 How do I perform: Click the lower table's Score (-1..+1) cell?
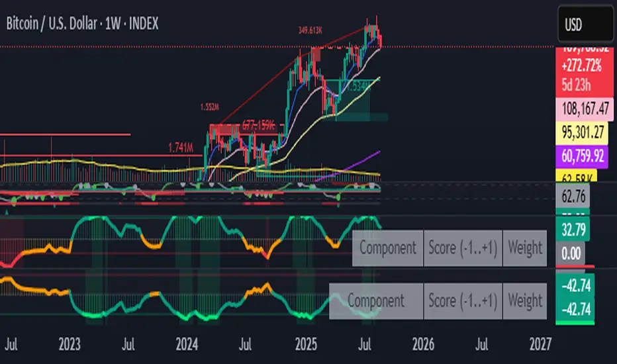(463, 301)
